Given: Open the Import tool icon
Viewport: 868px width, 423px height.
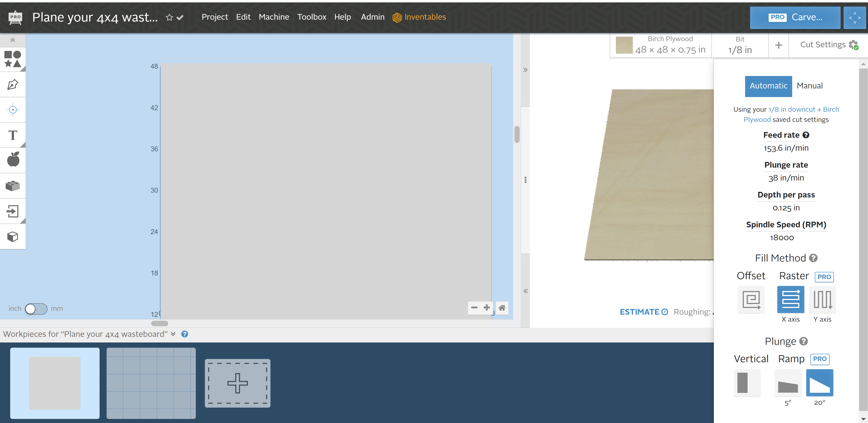Looking at the screenshot, I should (x=12, y=211).
